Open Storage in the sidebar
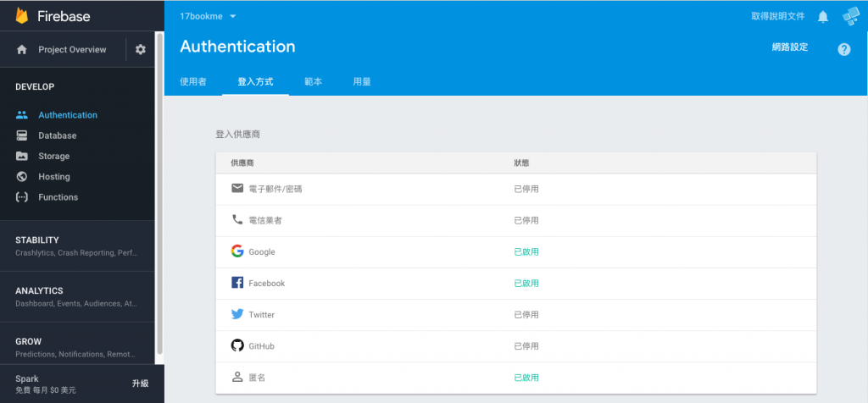Screen dimensions: 868x403 [x=53, y=156]
